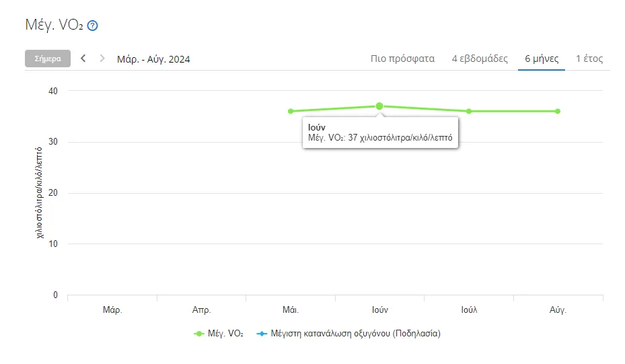Click the green legend marker icon
Viewport: 625px width, 364px height.
point(198,333)
